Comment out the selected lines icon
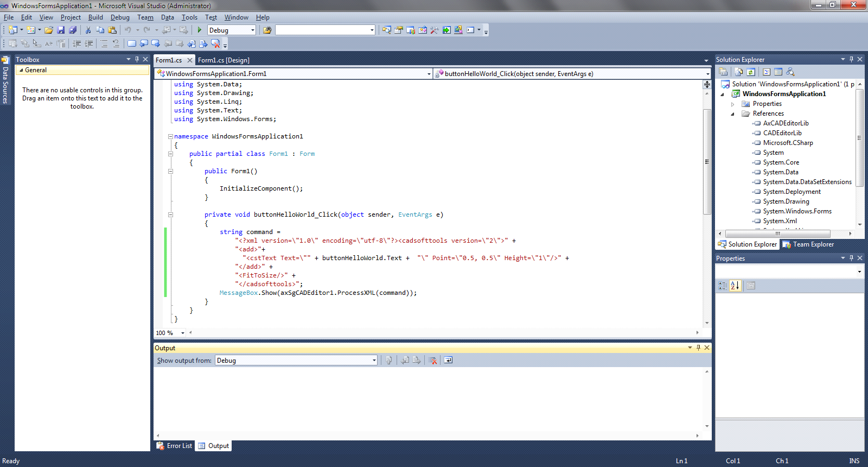This screenshot has height=467, width=868. pyautogui.click(x=104, y=43)
